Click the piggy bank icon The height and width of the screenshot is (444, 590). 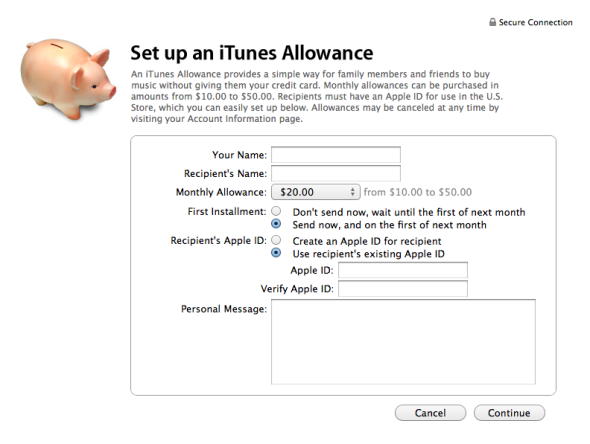[x=68, y=79]
